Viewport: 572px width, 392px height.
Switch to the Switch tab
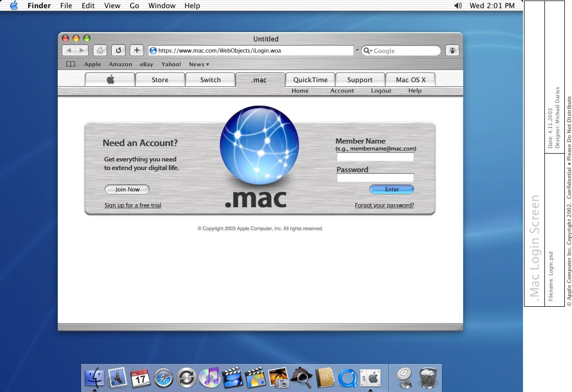tap(210, 80)
